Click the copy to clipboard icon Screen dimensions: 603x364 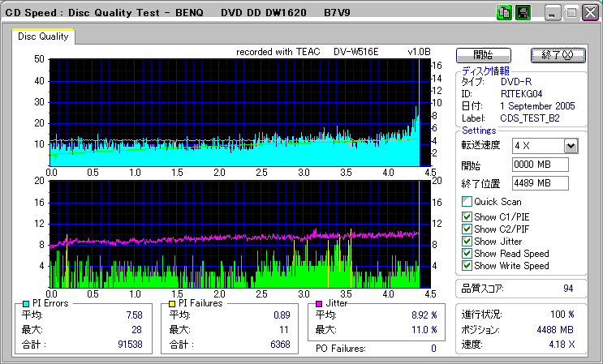pos(503,13)
